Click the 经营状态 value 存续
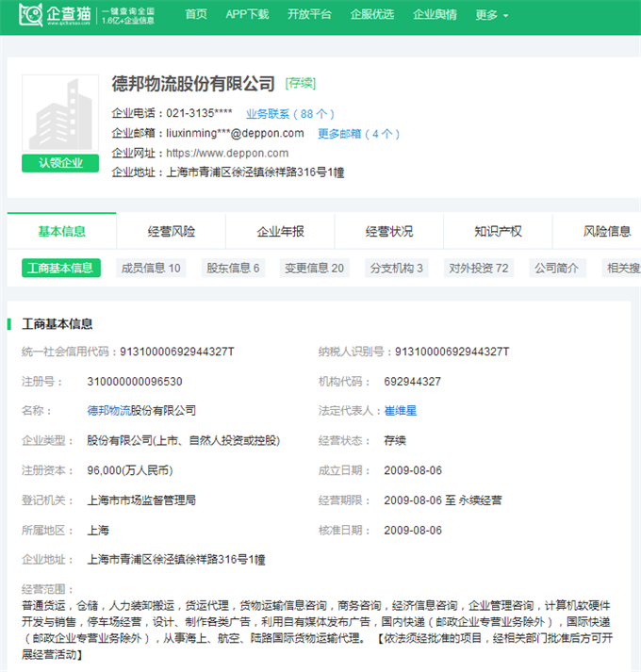The height and width of the screenshot is (672, 641). [395, 440]
